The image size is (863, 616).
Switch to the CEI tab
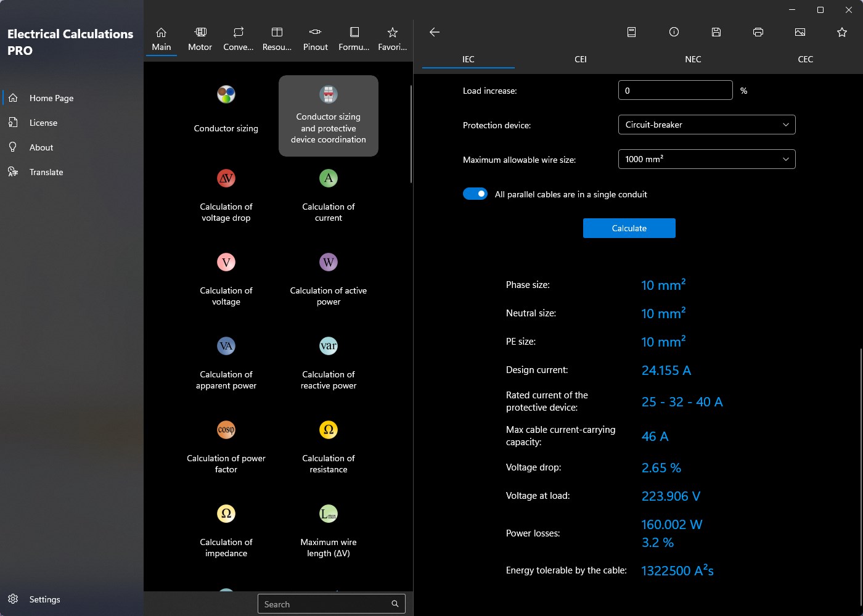(x=581, y=59)
